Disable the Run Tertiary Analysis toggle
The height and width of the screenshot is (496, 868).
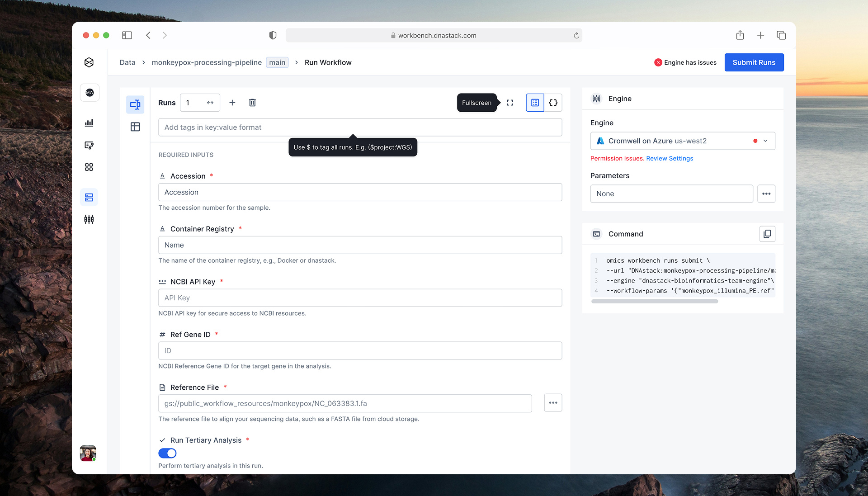point(167,453)
